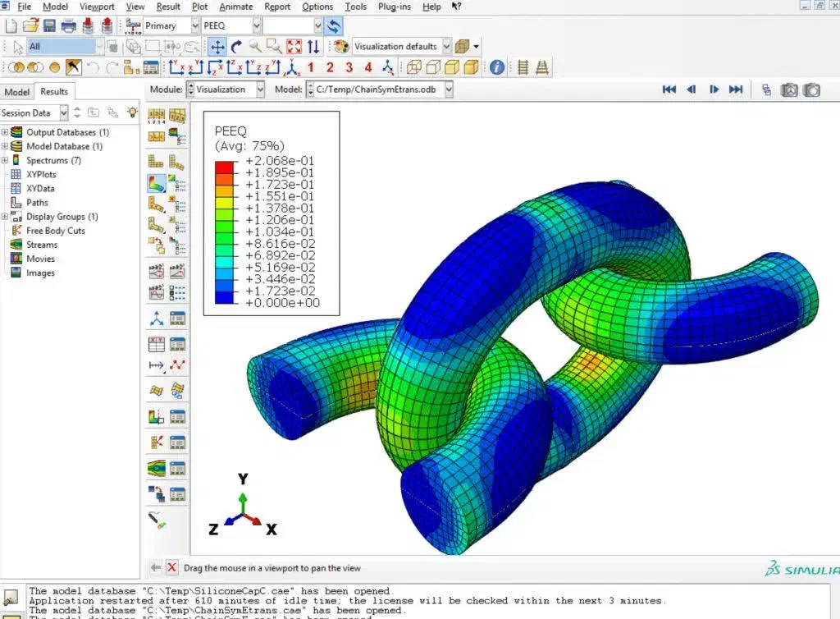Open the Plug-ins menu

[394, 7]
